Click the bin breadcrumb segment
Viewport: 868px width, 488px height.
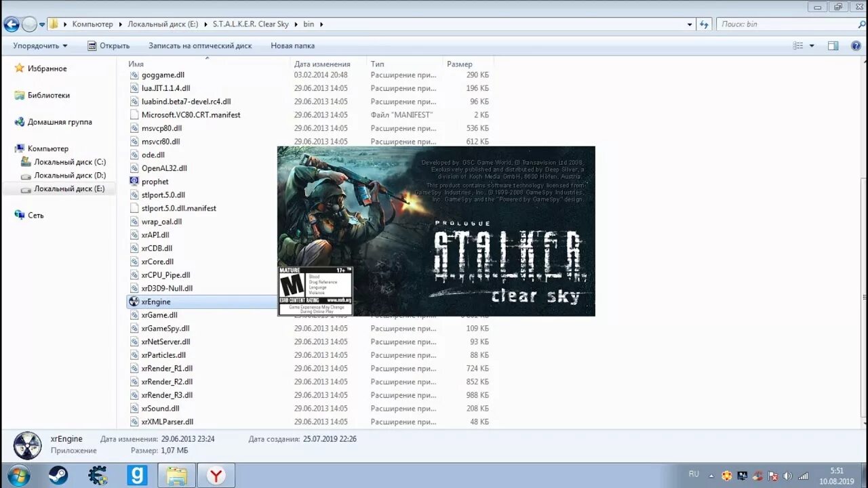[309, 24]
